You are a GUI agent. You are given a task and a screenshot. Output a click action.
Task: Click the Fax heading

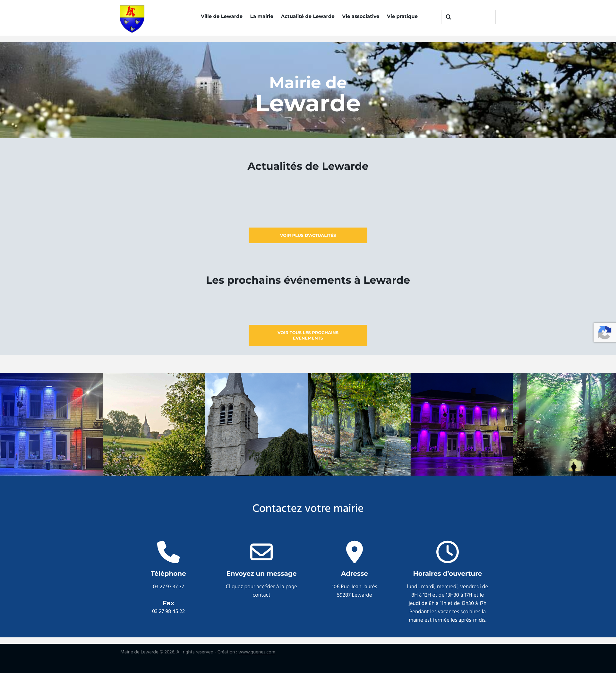click(x=168, y=603)
